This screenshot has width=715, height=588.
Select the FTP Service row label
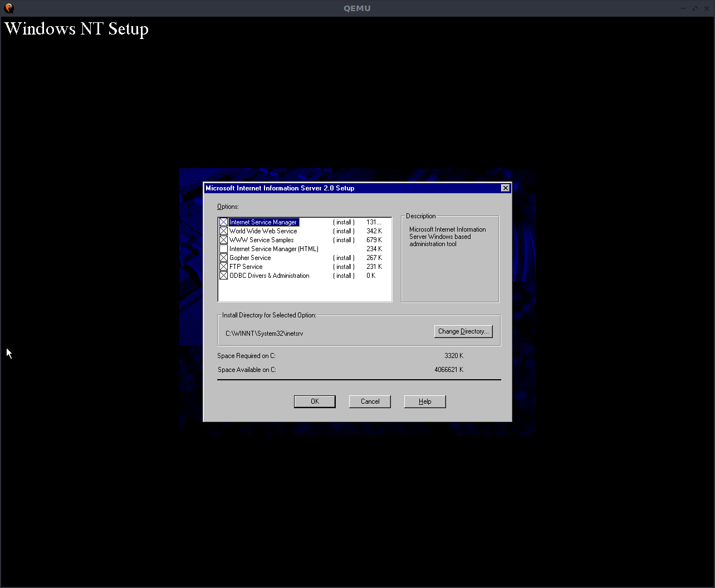(x=246, y=267)
